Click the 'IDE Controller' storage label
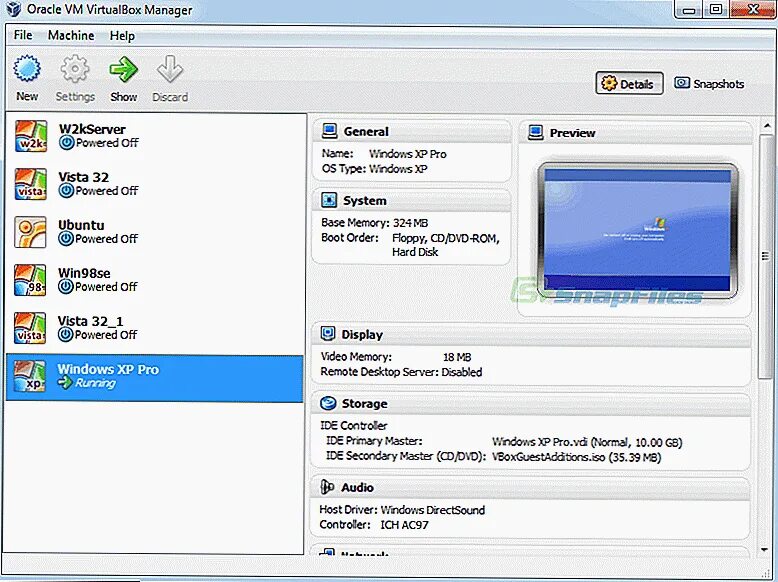 click(354, 425)
